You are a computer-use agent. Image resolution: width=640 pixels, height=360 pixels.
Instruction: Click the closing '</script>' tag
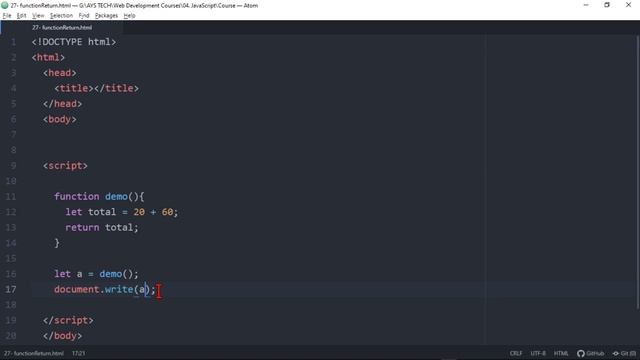[x=68, y=320]
